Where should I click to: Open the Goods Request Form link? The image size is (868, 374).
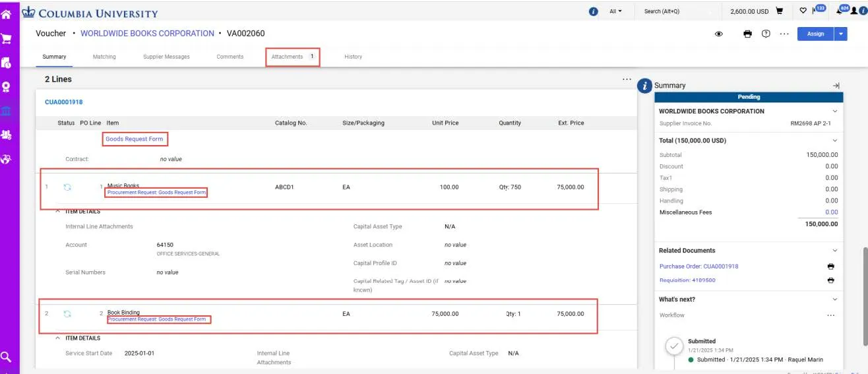pos(135,139)
